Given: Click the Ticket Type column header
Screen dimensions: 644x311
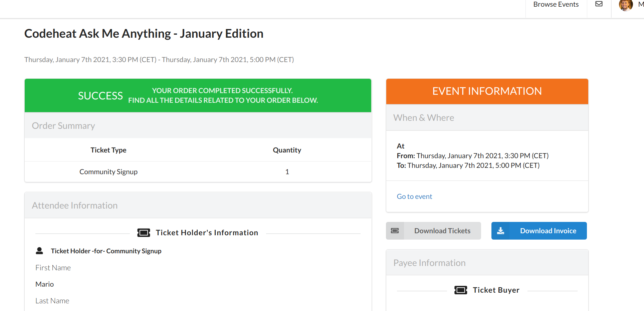Looking at the screenshot, I should point(109,150).
